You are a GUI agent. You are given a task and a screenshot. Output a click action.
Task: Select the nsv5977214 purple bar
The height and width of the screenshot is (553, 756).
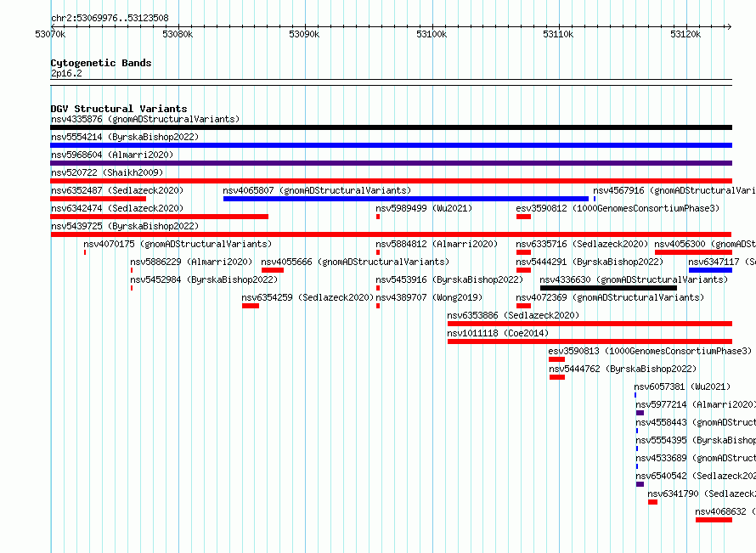coord(640,413)
